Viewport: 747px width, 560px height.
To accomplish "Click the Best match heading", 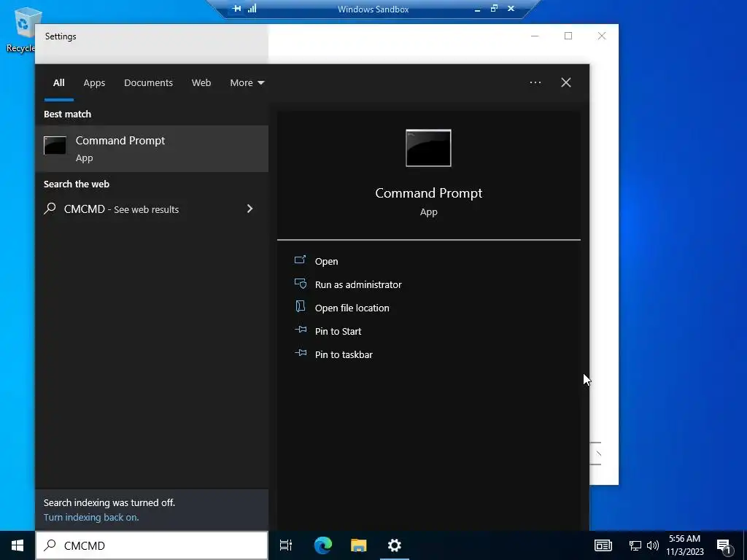I will pyautogui.click(x=67, y=114).
